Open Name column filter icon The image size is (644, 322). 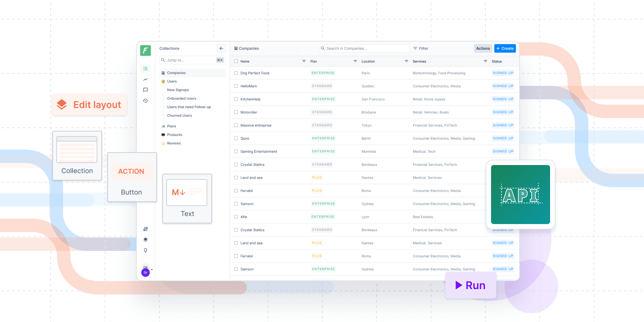tap(304, 61)
